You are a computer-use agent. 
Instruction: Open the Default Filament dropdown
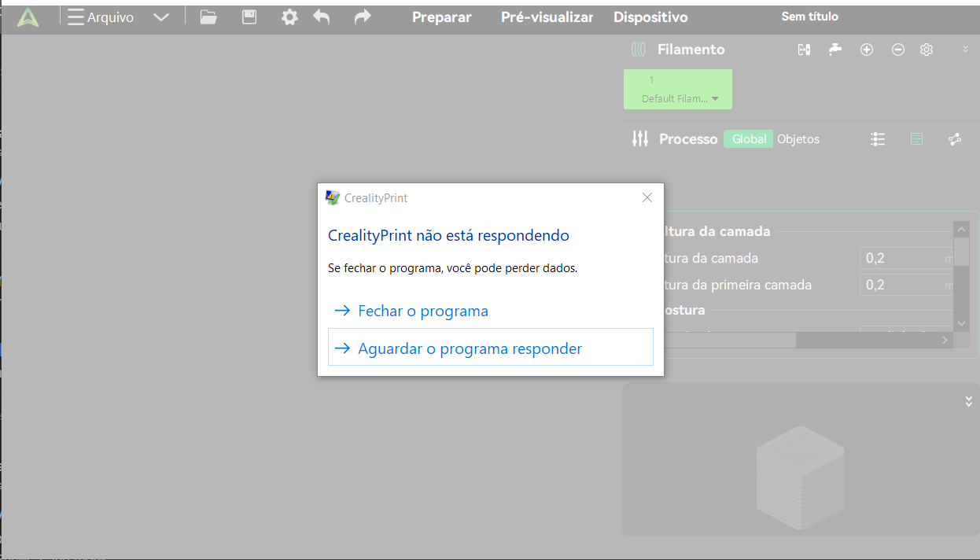pos(680,99)
